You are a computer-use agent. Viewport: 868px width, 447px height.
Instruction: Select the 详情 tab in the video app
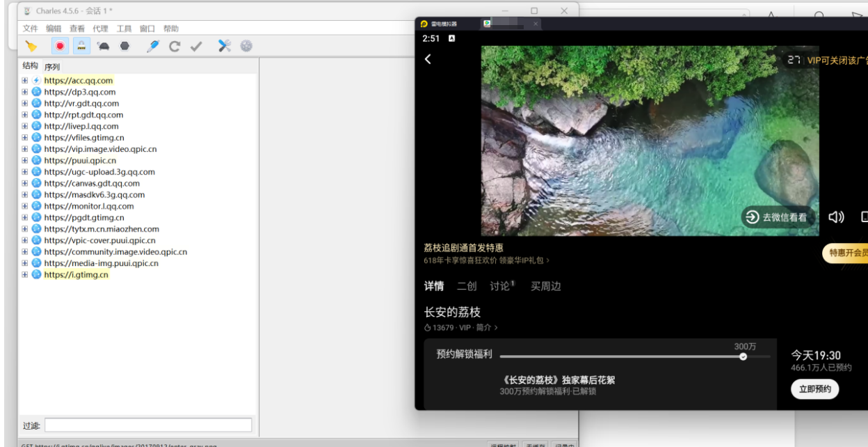click(x=434, y=286)
